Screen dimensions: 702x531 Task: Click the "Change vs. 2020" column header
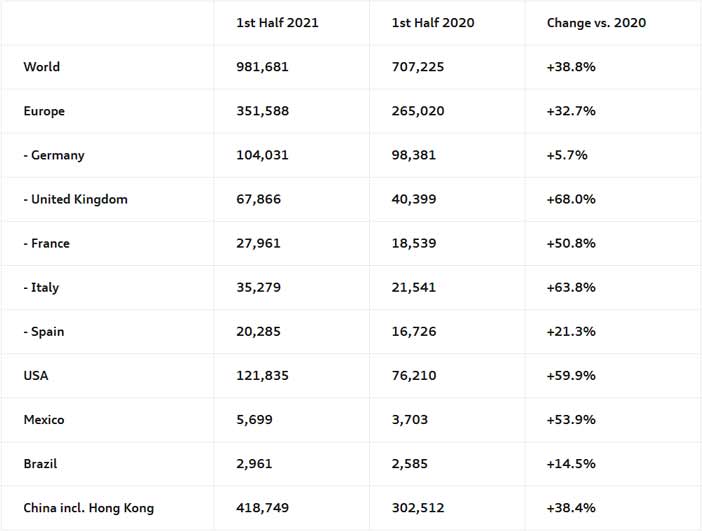click(596, 23)
